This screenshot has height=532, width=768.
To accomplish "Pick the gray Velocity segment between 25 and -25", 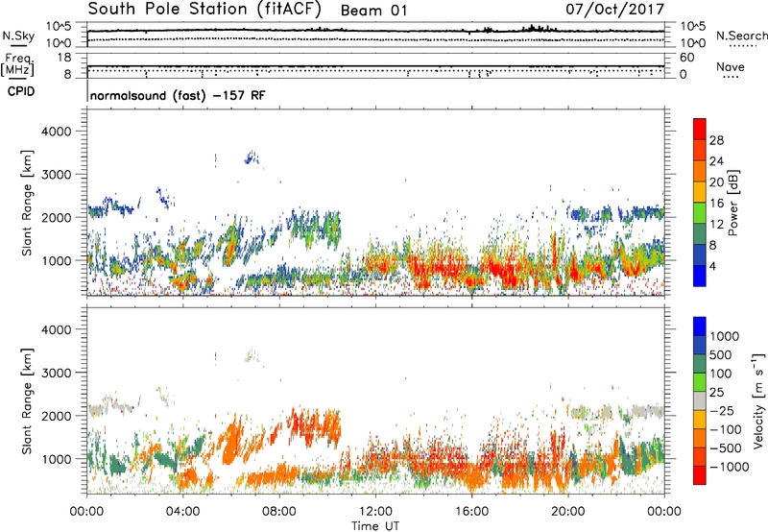I will (x=700, y=400).
